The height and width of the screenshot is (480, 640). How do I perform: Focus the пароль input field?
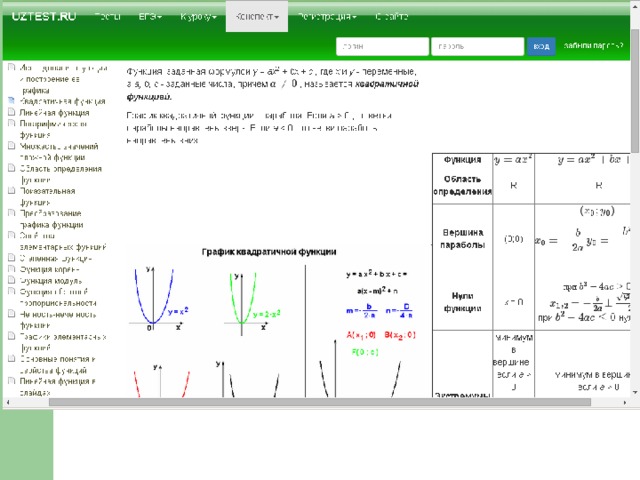coord(478,47)
